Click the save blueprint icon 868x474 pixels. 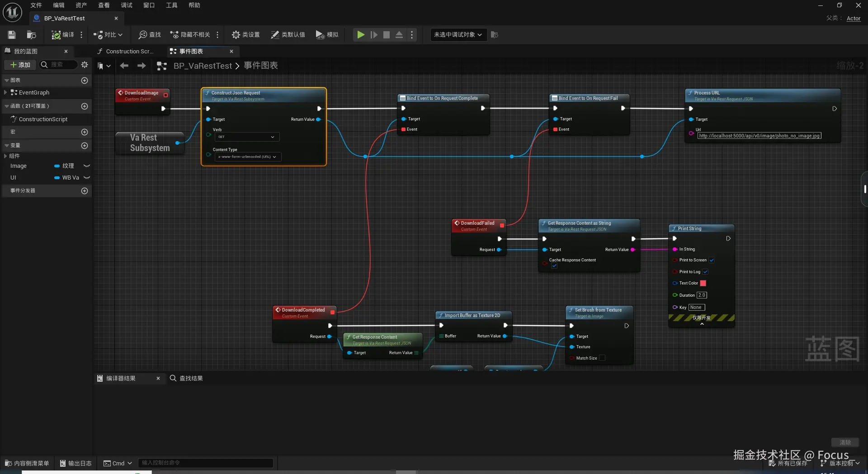pos(12,35)
